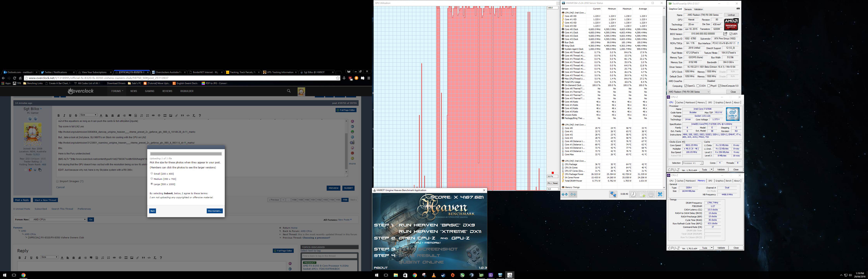
Task: Click HWiNFO expand arrows icon
Action: 564,194
